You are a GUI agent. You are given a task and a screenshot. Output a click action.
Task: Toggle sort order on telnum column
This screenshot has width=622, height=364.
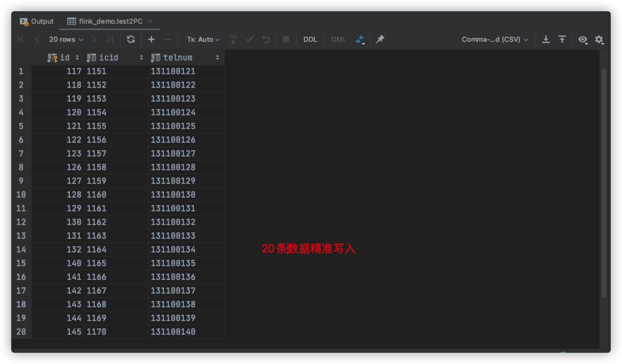pos(217,58)
